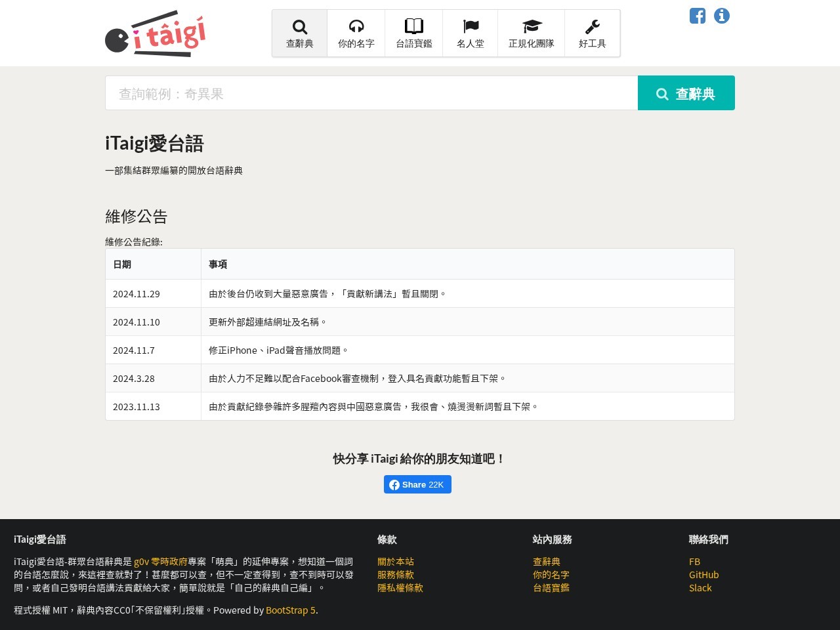Open the 名人堂 flag nav item
840x630 pixels.
pyautogui.click(x=471, y=33)
